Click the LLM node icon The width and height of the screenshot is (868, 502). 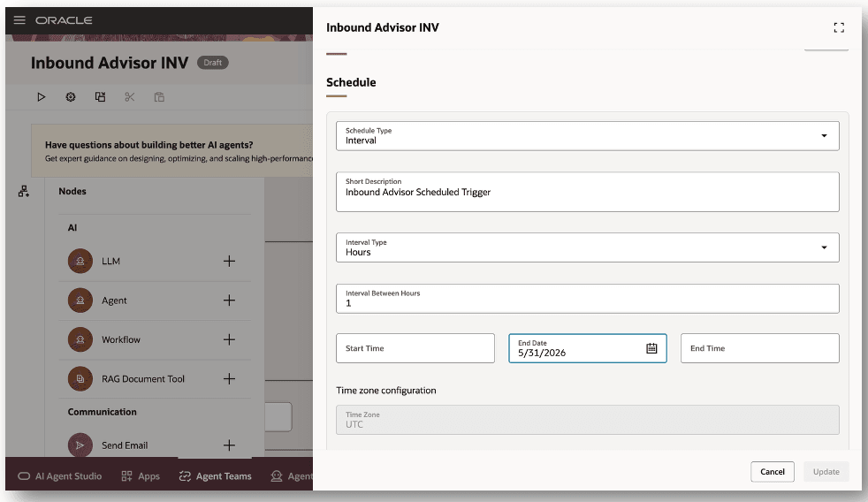80,261
